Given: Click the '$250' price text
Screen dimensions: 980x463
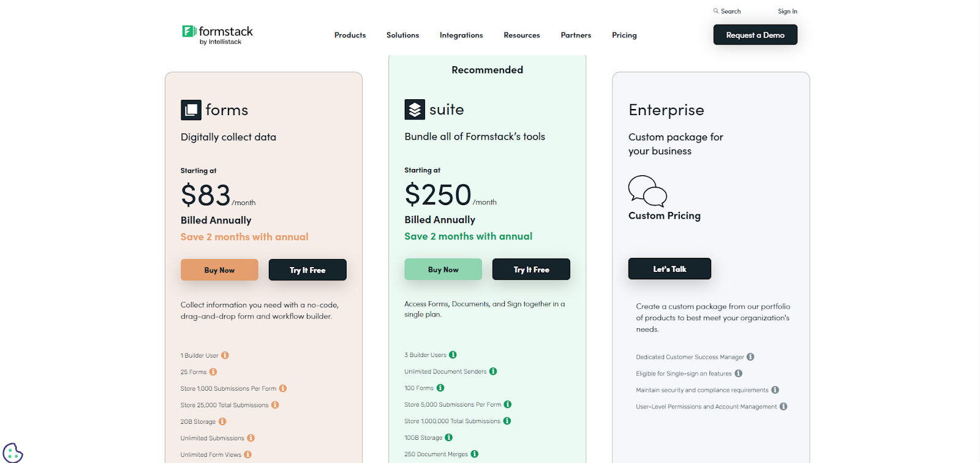Looking at the screenshot, I should 438,195.
